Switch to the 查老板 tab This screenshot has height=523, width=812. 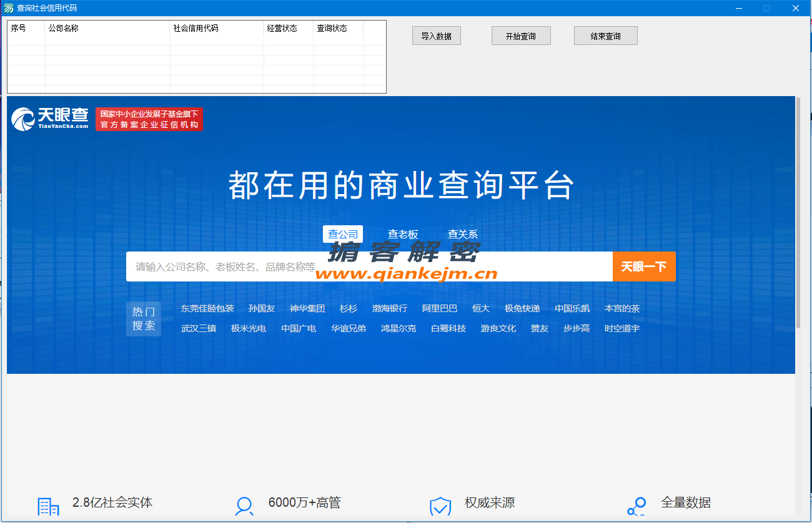[x=403, y=234]
